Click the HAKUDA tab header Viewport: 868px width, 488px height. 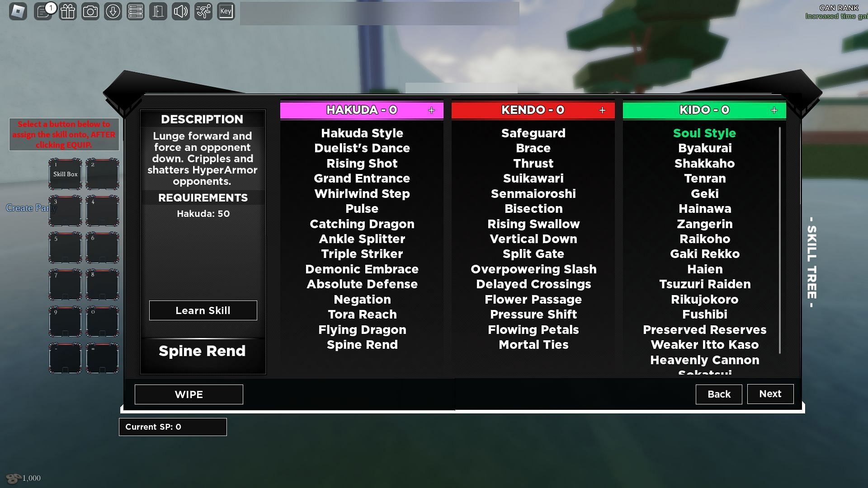[362, 110]
